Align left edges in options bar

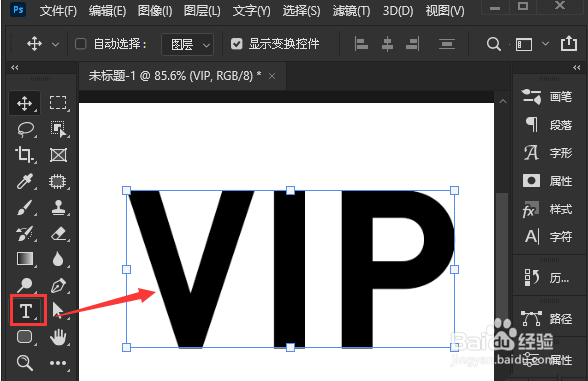[x=361, y=44]
